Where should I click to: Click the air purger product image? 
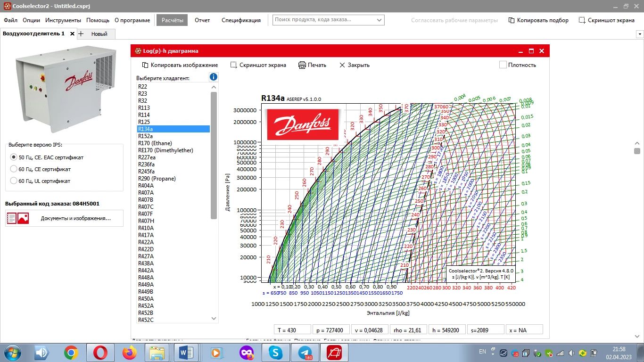65,89
